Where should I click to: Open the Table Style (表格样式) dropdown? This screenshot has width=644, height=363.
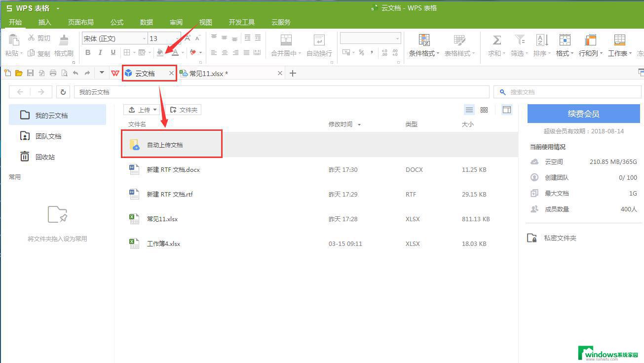pyautogui.click(x=459, y=45)
